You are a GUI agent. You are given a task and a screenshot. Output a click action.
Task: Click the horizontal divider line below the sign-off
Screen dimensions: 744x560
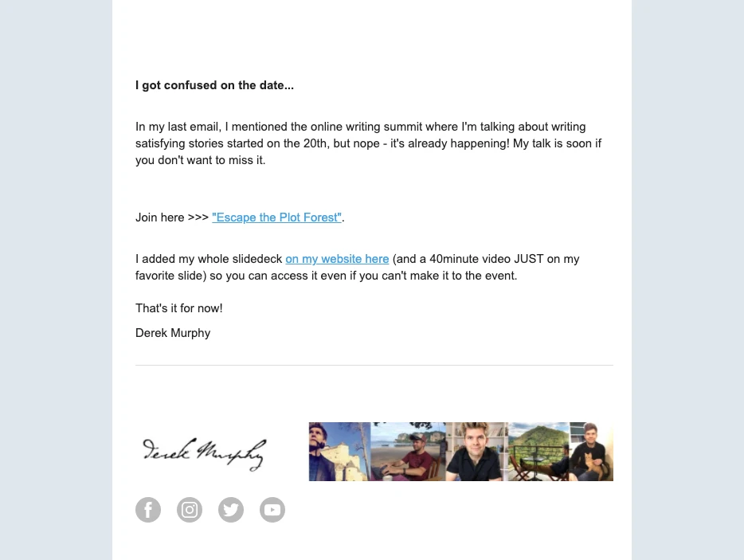374,366
